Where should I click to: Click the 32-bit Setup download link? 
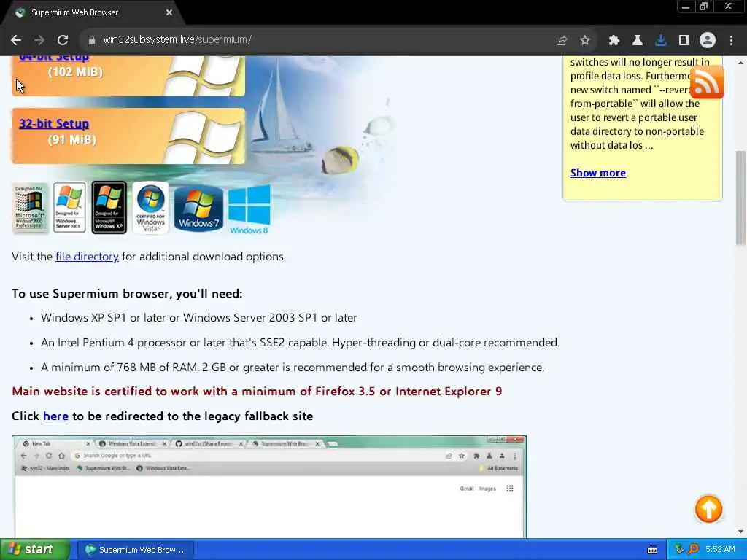click(x=54, y=123)
